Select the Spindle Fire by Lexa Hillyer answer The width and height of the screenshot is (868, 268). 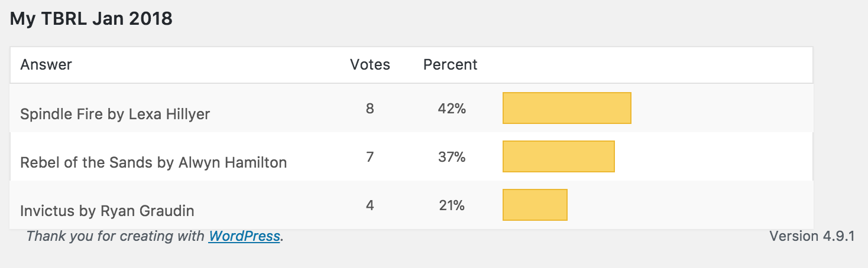tap(115, 114)
